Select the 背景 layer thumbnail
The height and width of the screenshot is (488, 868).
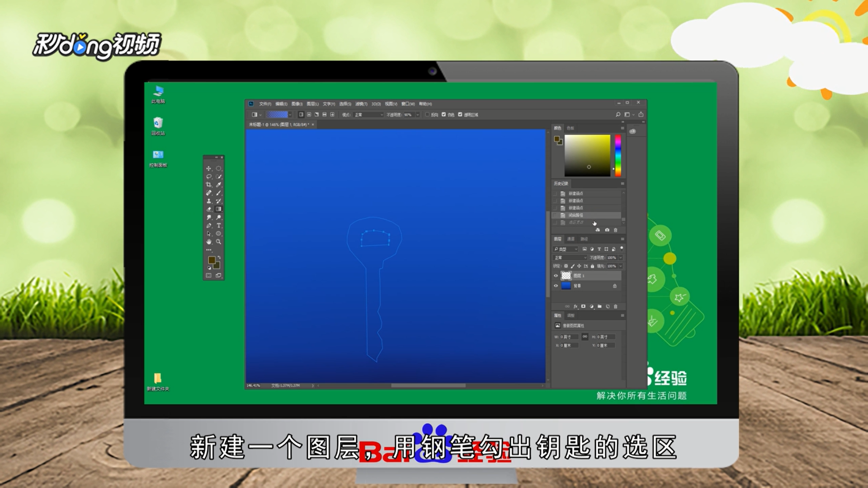566,286
